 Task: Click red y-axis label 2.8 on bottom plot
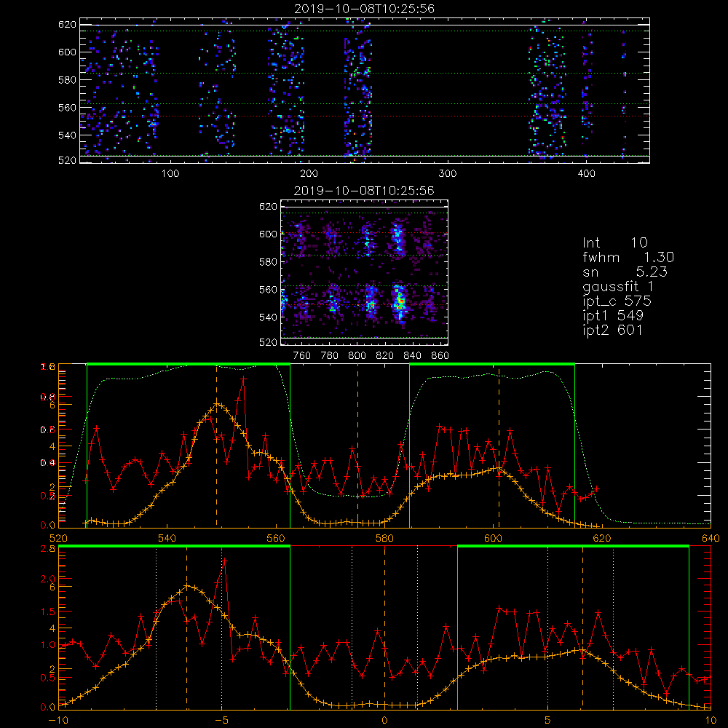tap(48, 549)
